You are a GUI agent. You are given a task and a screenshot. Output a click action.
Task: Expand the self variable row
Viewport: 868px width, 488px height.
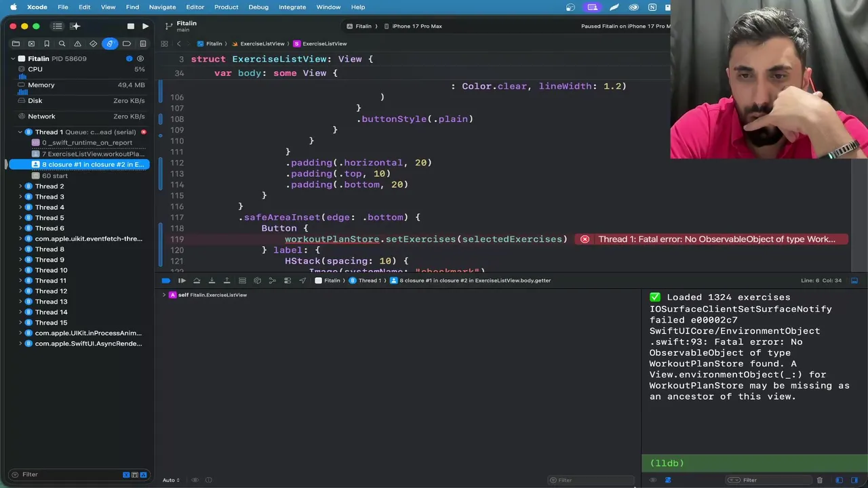click(x=163, y=295)
